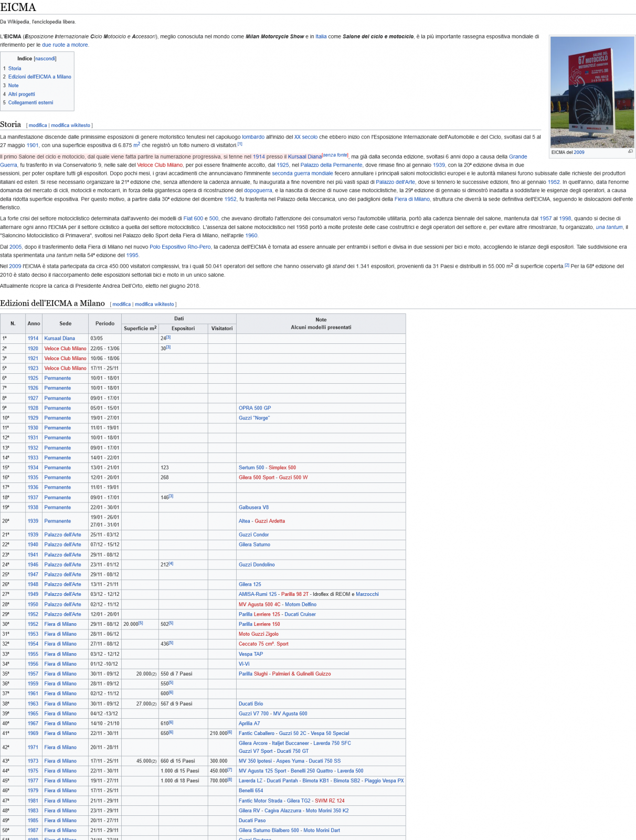Image resolution: width=636 pixels, height=840 pixels.
Task: Select the 20.000 superficie cell in 1952 row
Action: click(140, 624)
